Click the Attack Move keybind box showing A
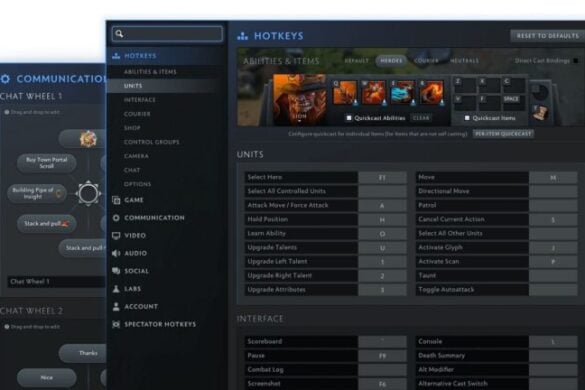Viewport: 585px width, 390px height. coord(382,205)
